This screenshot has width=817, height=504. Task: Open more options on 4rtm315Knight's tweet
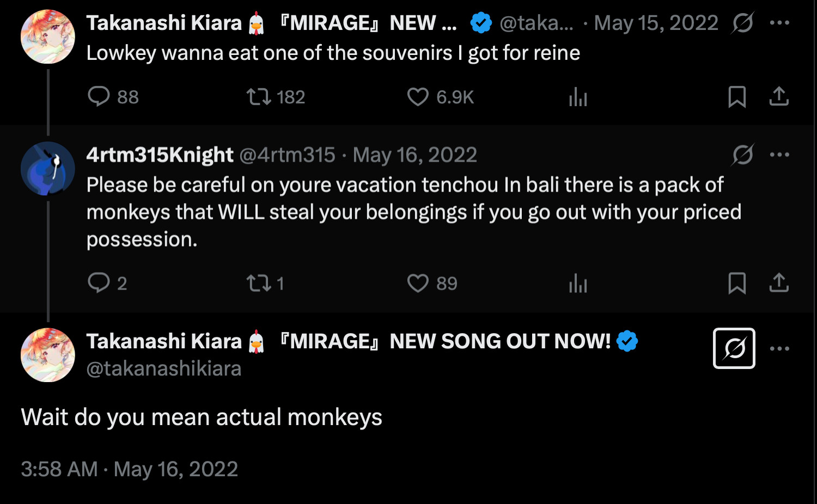pyautogui.click(x=779, y=155)
